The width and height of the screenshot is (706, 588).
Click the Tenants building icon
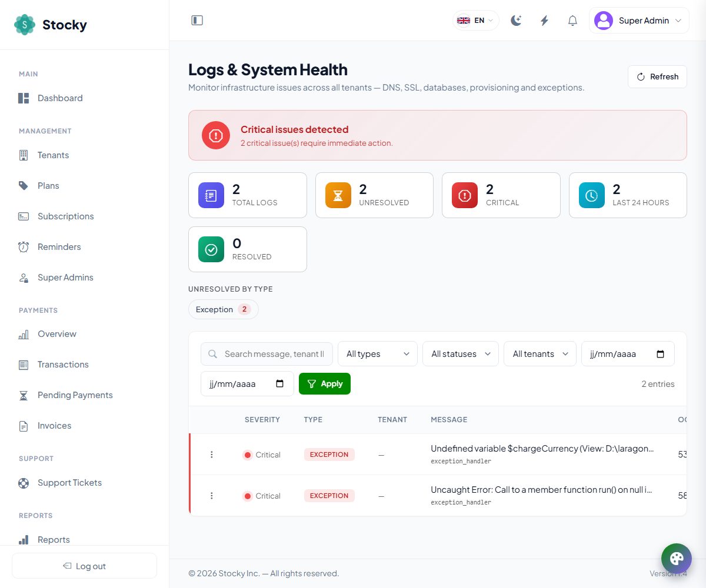coord(24,155)
